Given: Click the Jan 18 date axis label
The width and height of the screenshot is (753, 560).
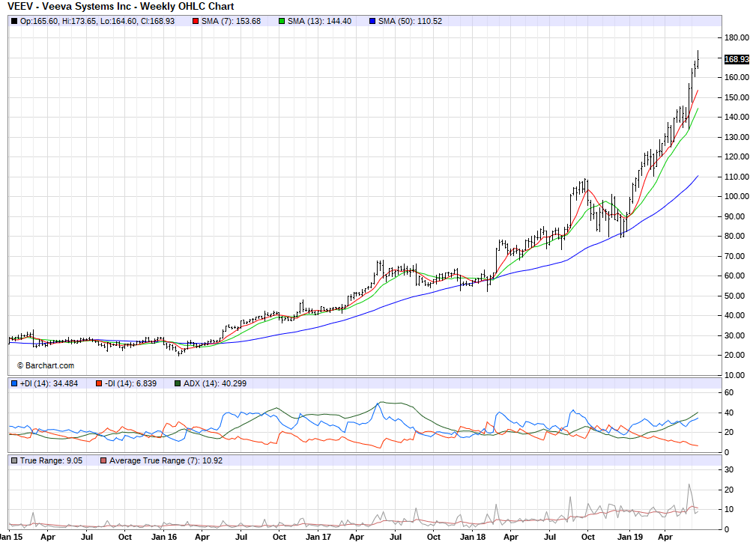Looking at the screenshot, I should pos(473,537).
